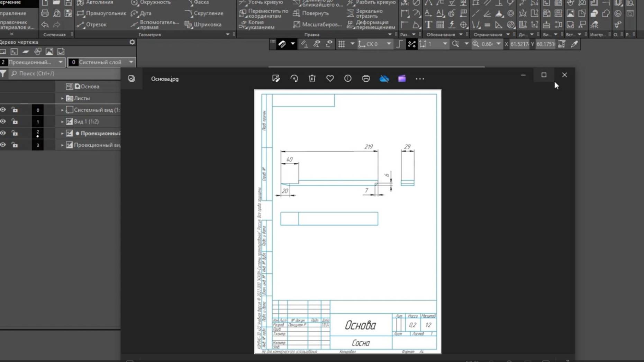Open the current view dropdown 'Проекционный…'
644x362 pixels.
tap(32, 62)
